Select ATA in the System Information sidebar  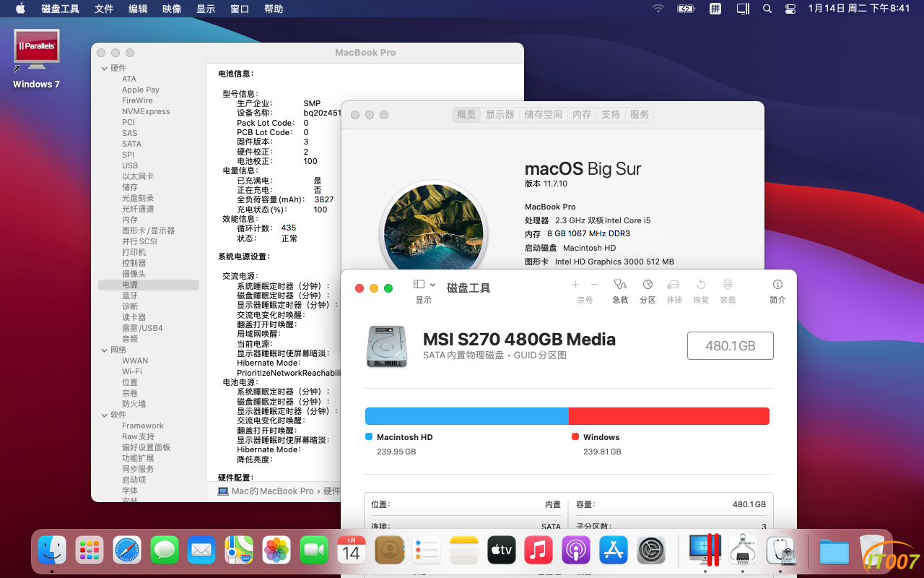pos(129,79)
